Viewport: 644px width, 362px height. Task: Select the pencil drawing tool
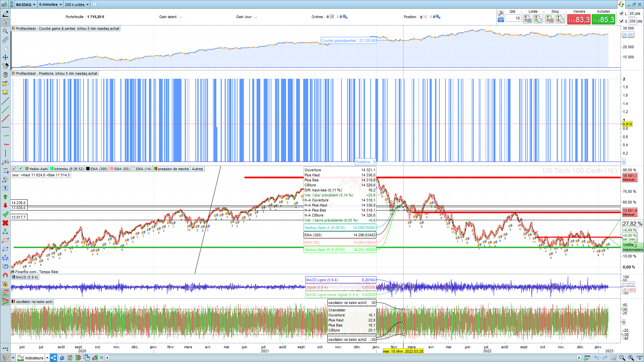click(x=5, y=14)
